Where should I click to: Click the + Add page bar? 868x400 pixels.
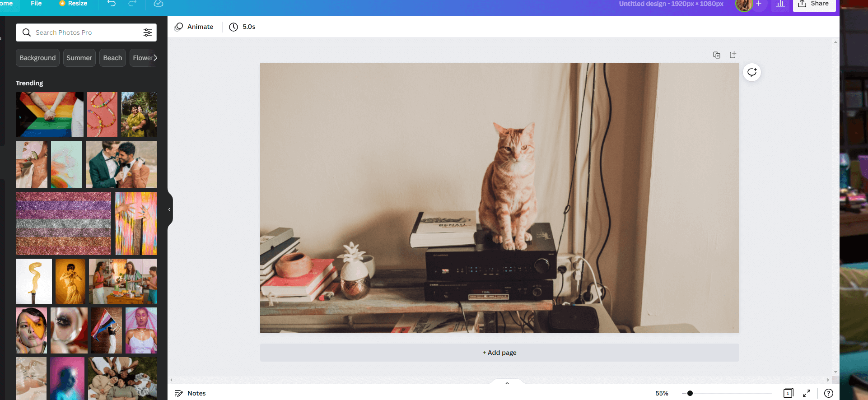(499, 353)
